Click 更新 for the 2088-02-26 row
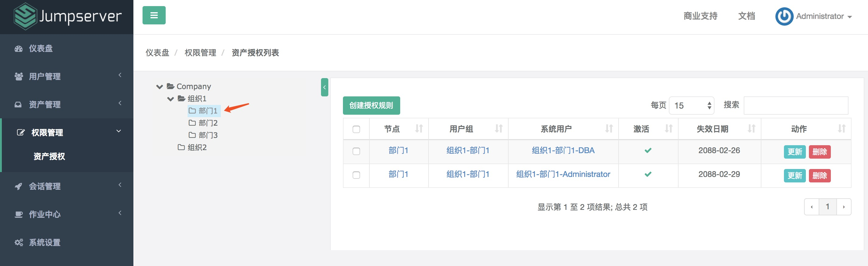The height and width of the screenshot is (266, 868). (x=795, y=152)
